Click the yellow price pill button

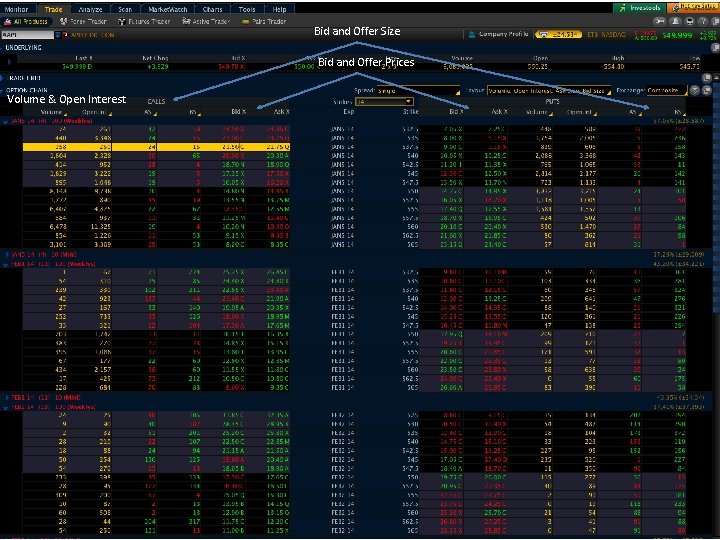pyautogui.click(x=558, y=34)
